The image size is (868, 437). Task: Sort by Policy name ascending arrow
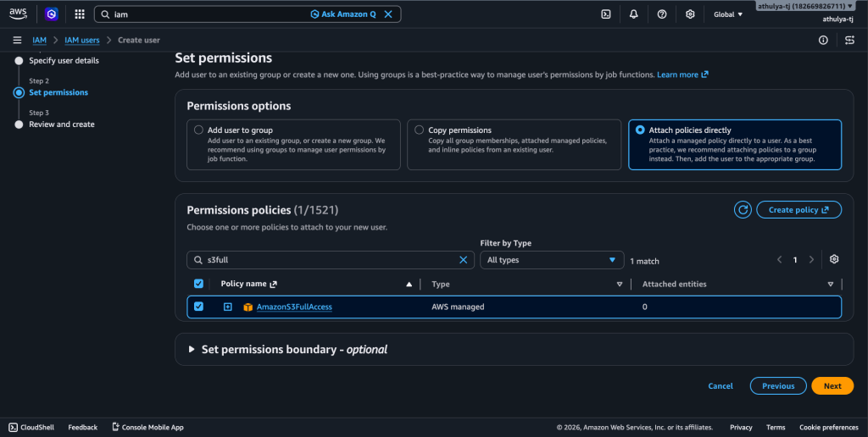(x=409, y=285)
